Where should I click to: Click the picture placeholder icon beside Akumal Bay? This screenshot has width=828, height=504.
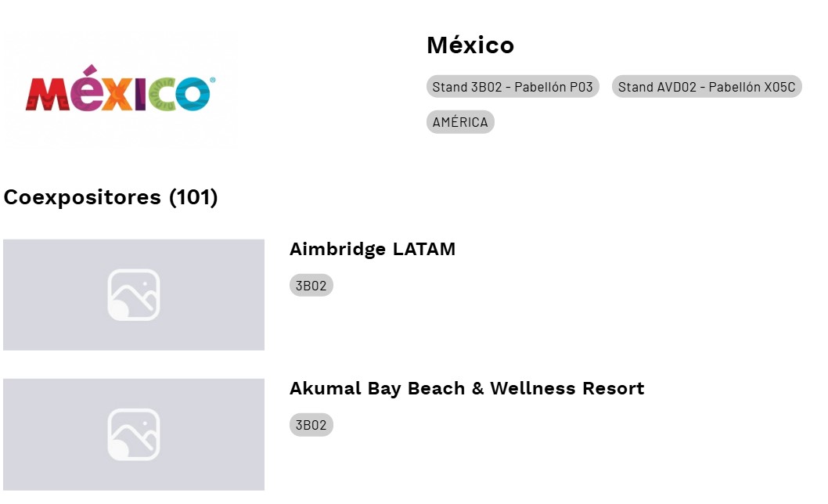[133, 434]
